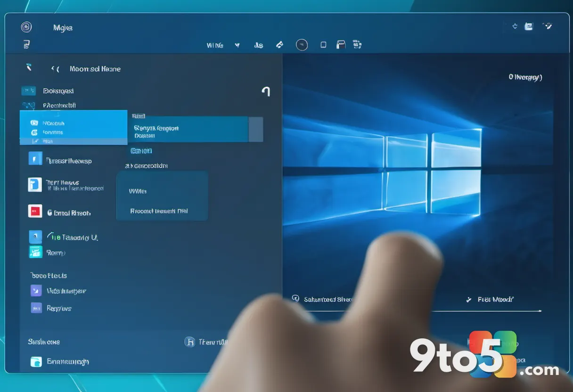The image size is (573, 392).
Task: Click the spiral circle icon beside the window title
Action: [x=26, y=27]
